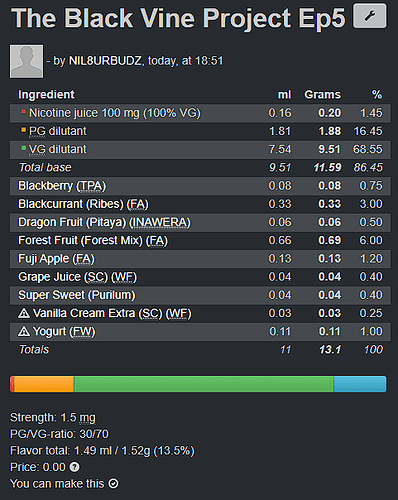Open Dragon Fruit (Pitaya) (INAWERA) flavor
The image size is (398, 500).
pos(104,222)
